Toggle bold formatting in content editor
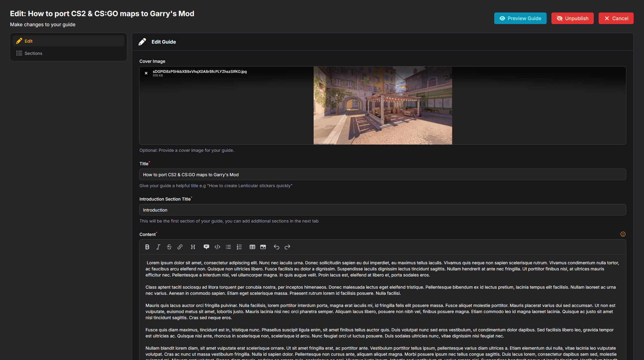 pos(147,247)
